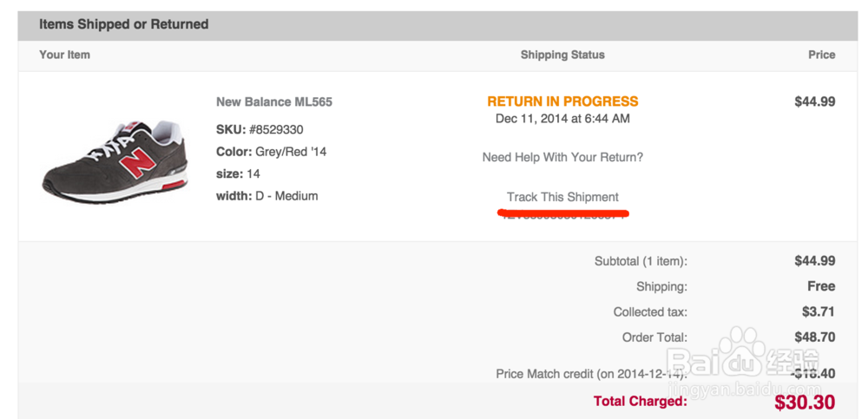Click Track This Shipment link
The width and height of the screenshot is (868, 419).
(x=562, y=197)
